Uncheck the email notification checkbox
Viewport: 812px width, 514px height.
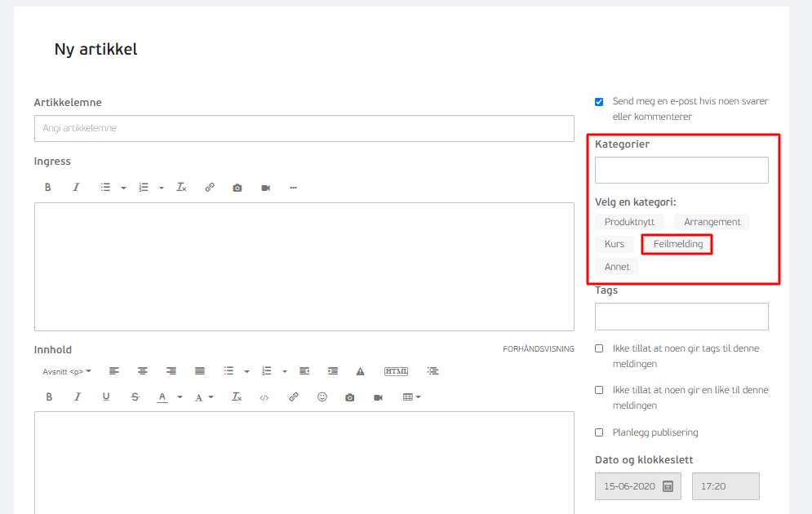coord(599,102)
